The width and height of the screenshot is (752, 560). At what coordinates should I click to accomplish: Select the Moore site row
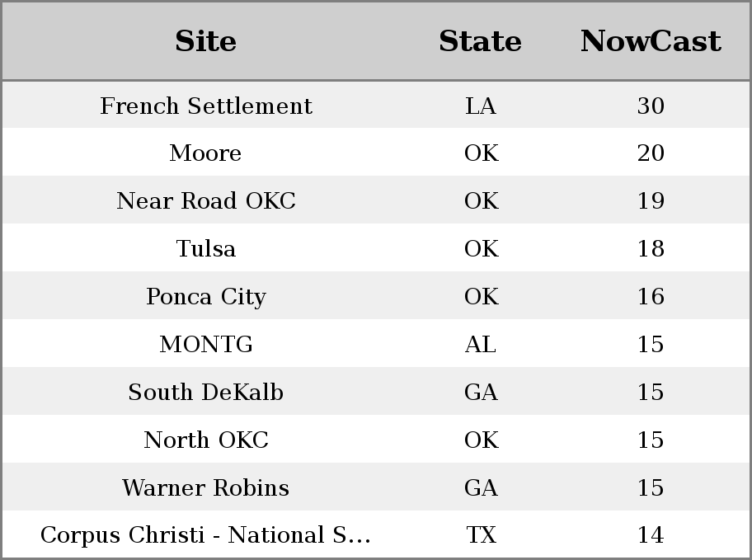click(x=376, y=152)
